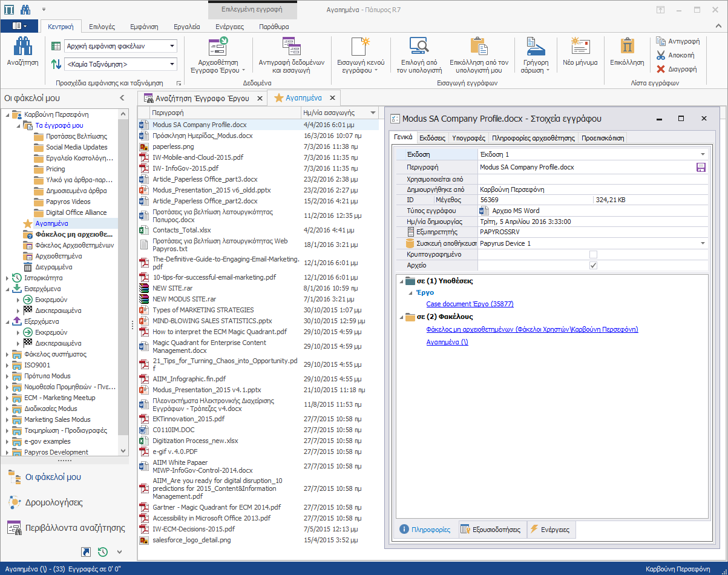
Task: Click history clock icon in sidebar footer
Action: point(103,551)
